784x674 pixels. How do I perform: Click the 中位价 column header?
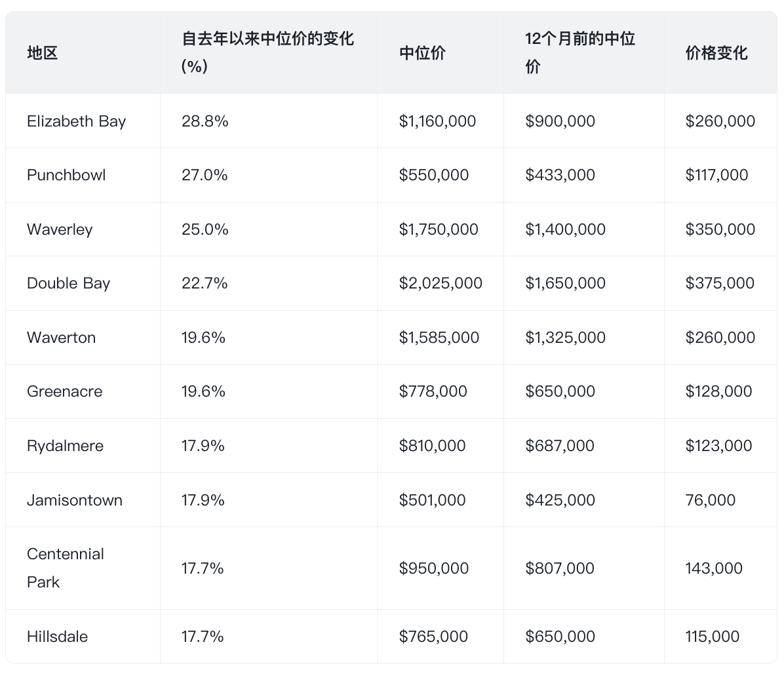pos(422,52)
